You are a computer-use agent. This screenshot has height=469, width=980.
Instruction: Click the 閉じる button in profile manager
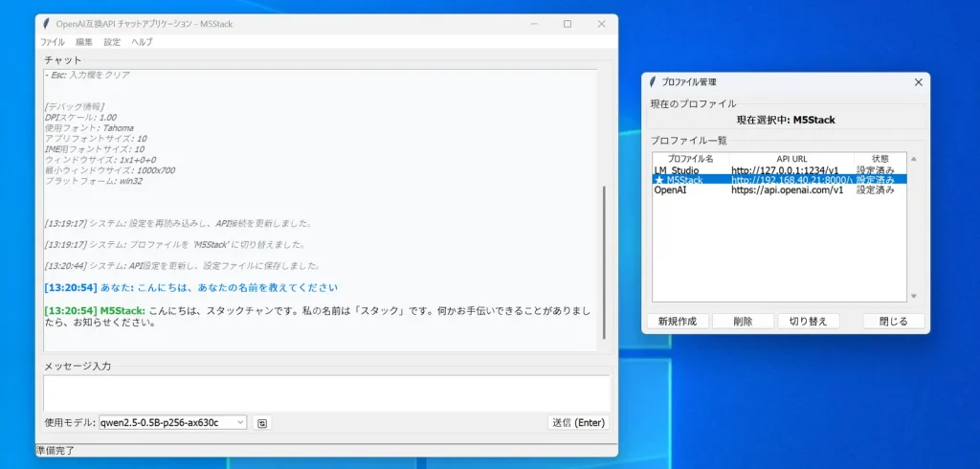pyautogui.click(x=894, y=322)
